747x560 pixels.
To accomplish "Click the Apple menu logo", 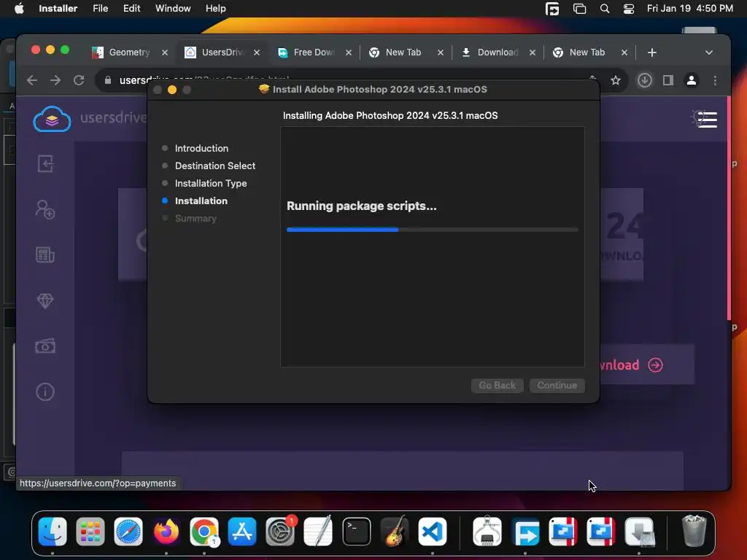I will tap(19, 9).
